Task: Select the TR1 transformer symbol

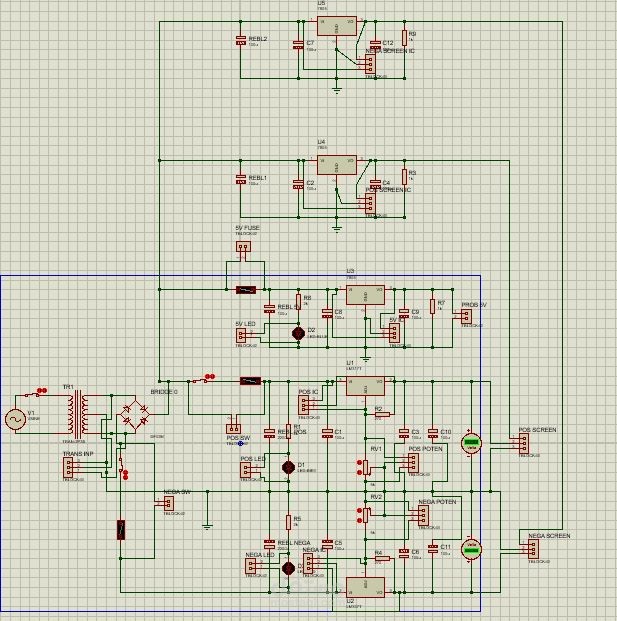Action: 78,414
